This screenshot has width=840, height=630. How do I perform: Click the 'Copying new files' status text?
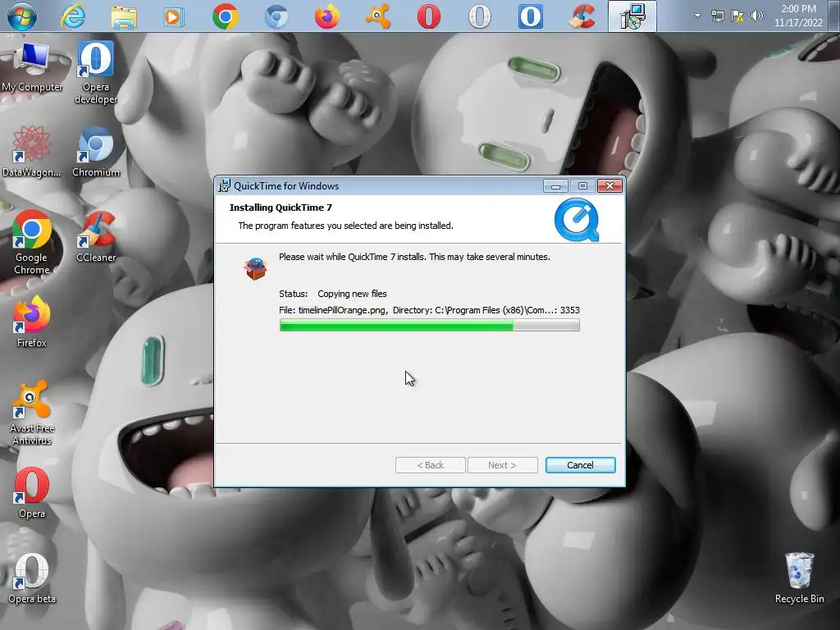[x=352, y=294]
